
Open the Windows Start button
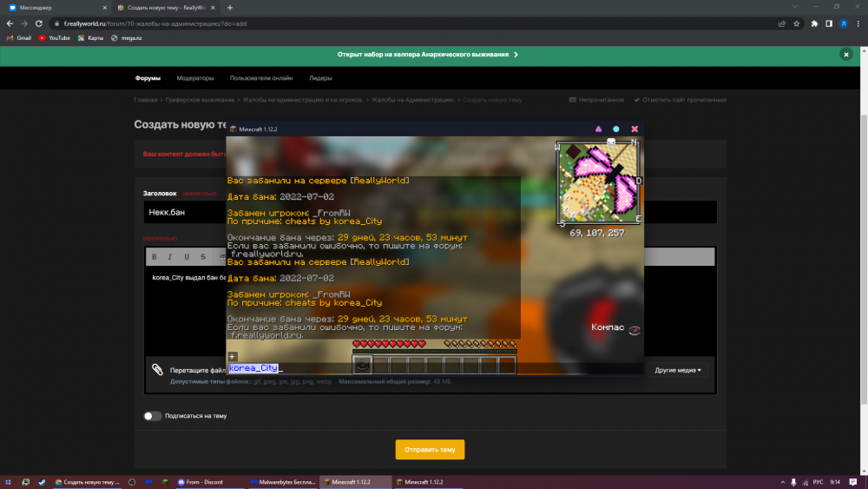[x=8, y=482]
